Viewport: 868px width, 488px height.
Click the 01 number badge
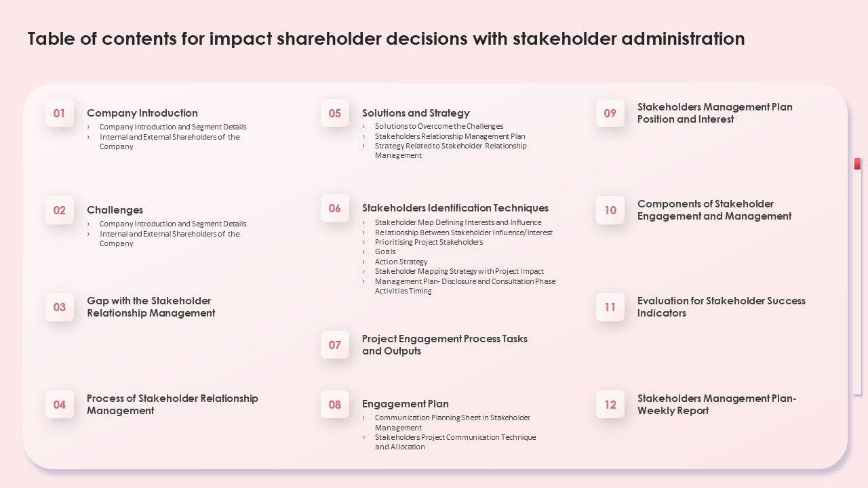pyautogui.click(x=60, y=113)
